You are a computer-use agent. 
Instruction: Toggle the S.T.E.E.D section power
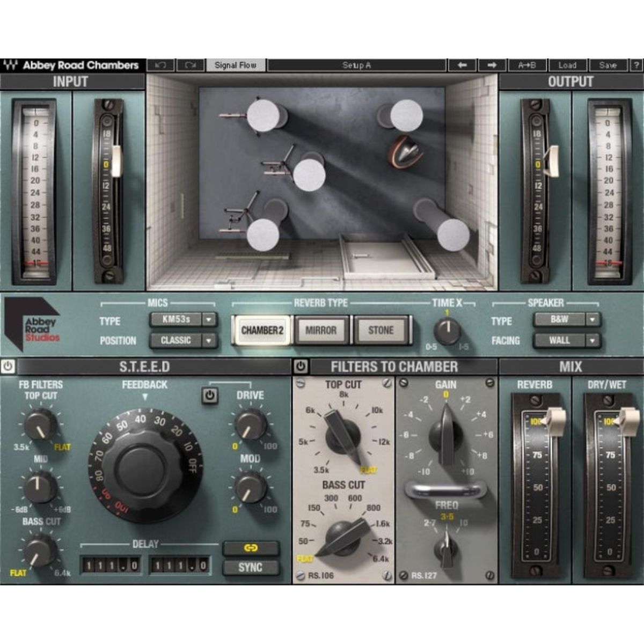point(8,367)
